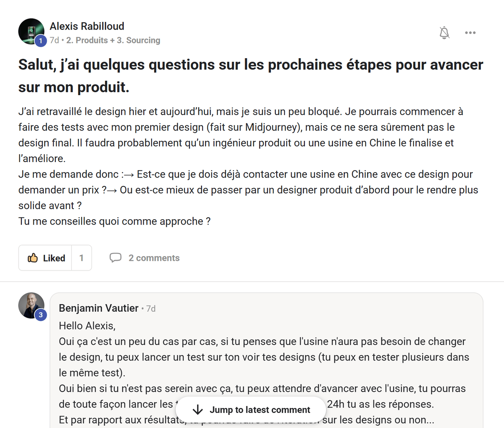504x428 pixels.
Task: Open the 2. Produits + 3. Sourcing category
Action: point(113,40)
